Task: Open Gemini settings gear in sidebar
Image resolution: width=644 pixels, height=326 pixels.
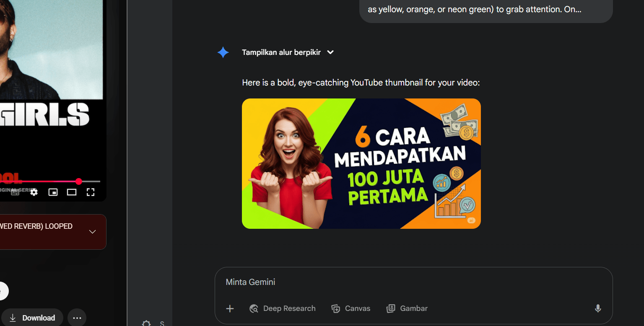Action: 146,323
